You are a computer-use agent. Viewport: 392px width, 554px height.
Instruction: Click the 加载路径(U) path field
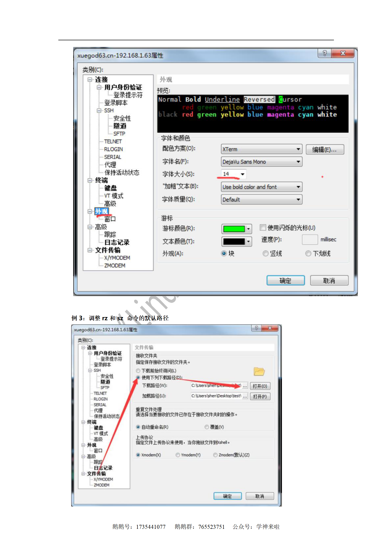pos(216,396)
